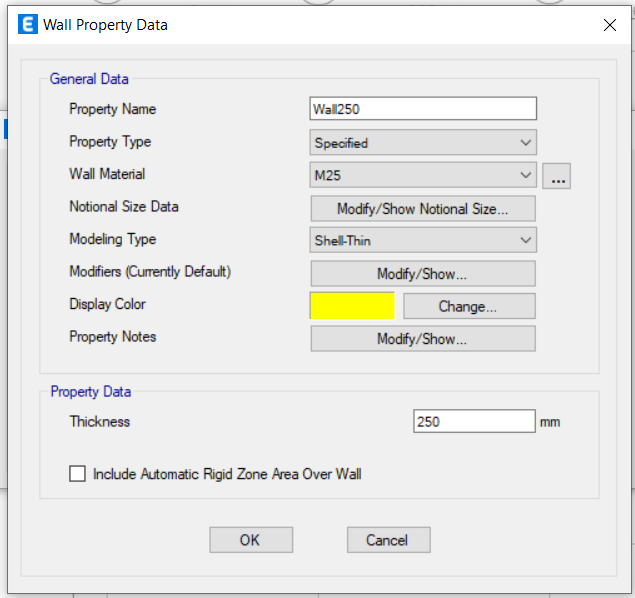Open Modifiers Modify/Show button

[423, 274]
